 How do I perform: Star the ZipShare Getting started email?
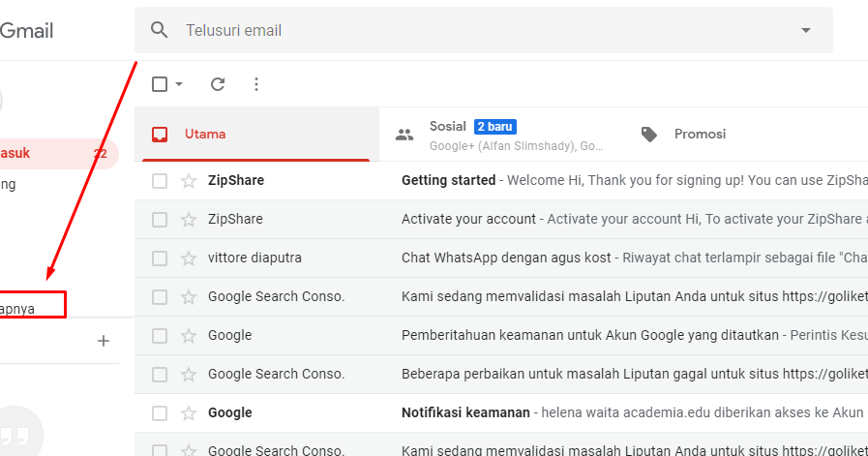(x=189, y=181)
